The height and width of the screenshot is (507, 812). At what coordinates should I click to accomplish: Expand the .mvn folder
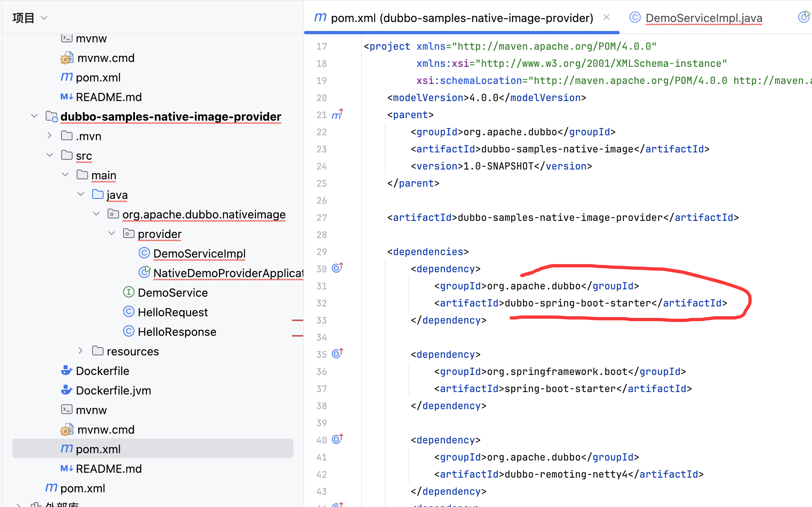click(x=50, y=135)
